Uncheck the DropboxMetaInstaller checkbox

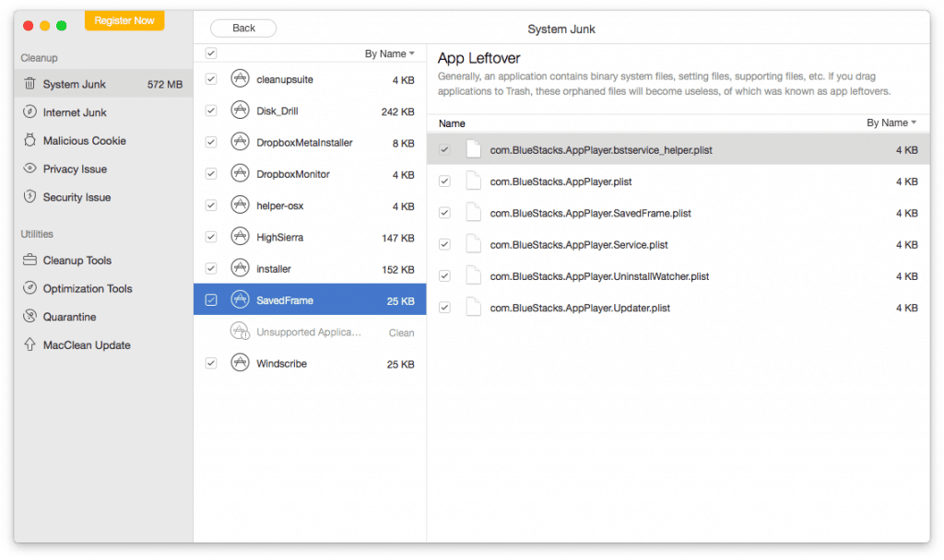pos(211,142)
